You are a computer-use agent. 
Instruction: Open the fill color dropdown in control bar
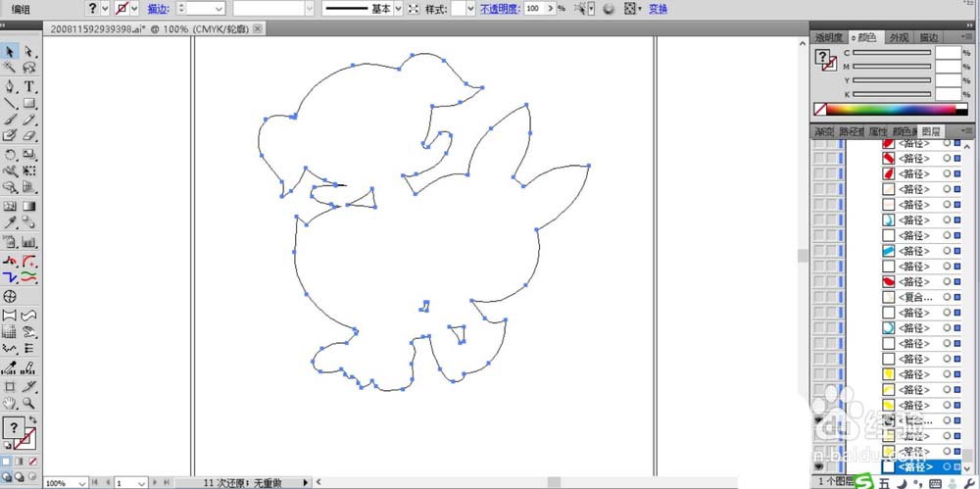coord(105,9)
